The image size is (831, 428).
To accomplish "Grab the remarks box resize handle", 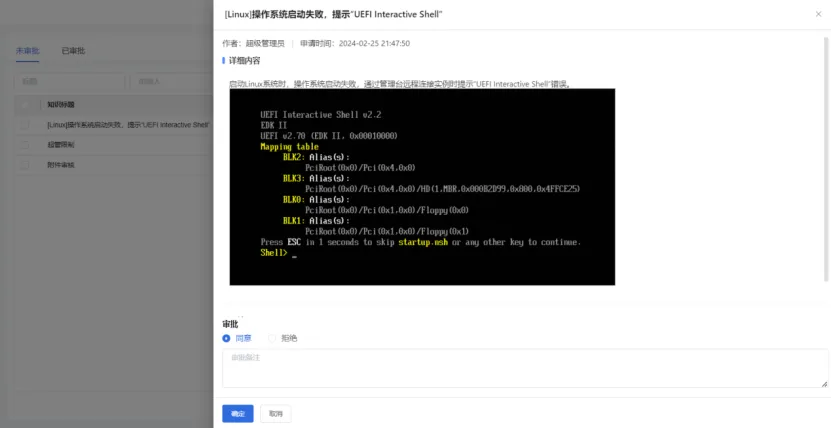I will [x=824, y=384].
